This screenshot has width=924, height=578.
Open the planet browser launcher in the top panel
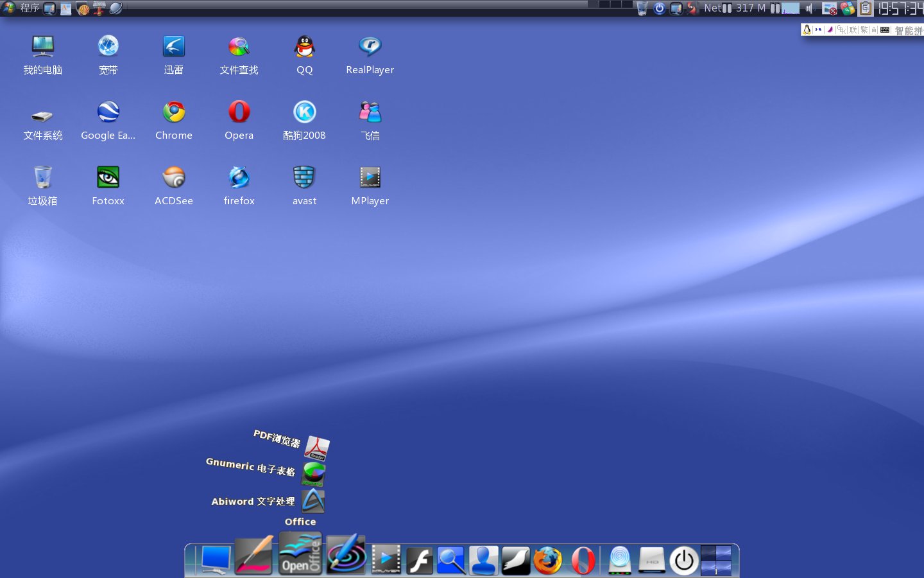point(116,8)
